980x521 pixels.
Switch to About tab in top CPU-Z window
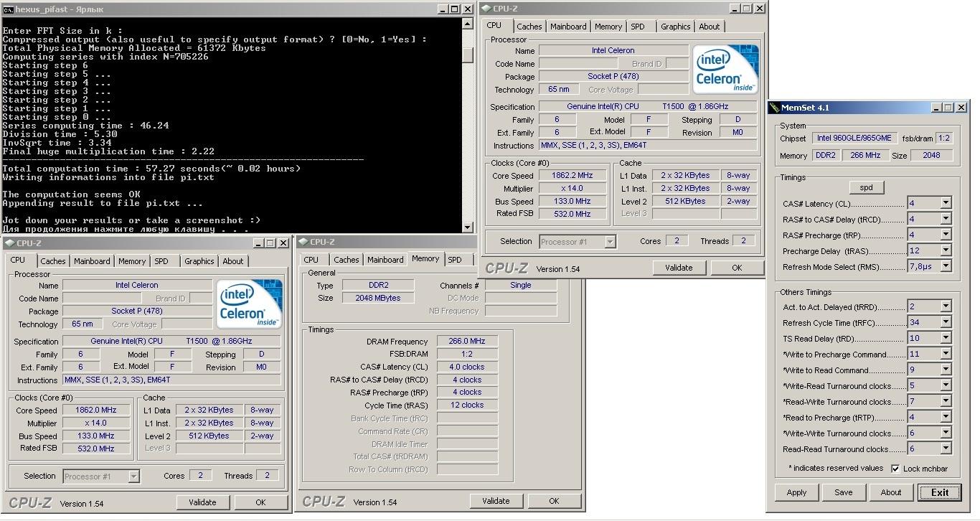[x=710, y=27]
